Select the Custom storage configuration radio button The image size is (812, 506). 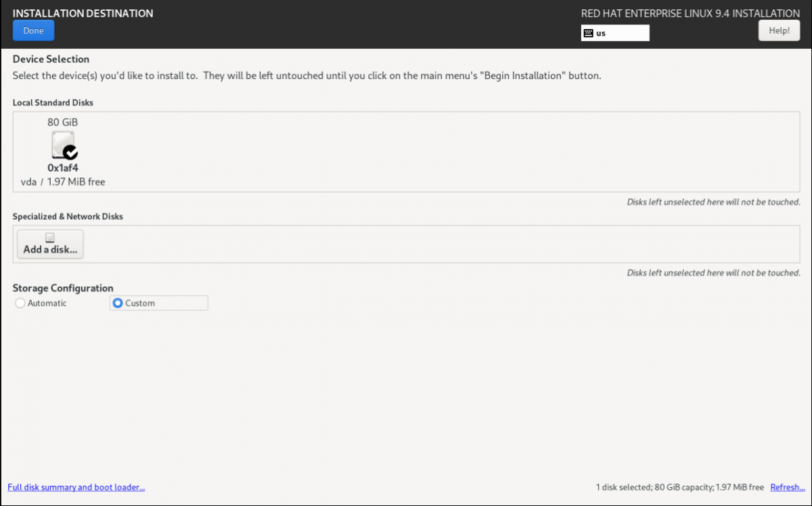coord(118,303)
